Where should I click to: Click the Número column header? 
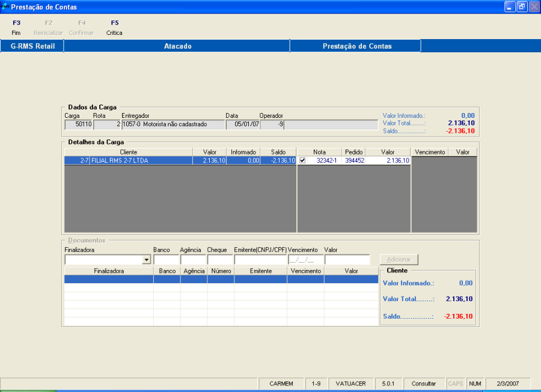pyautogui.click(x=221, y=271)
